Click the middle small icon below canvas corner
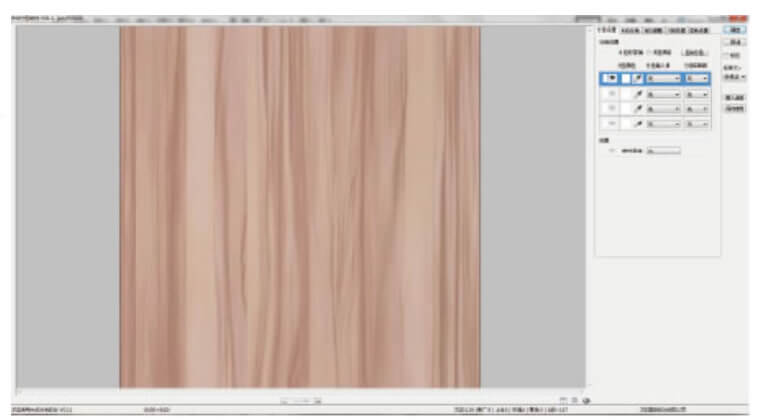 (573, 399)
